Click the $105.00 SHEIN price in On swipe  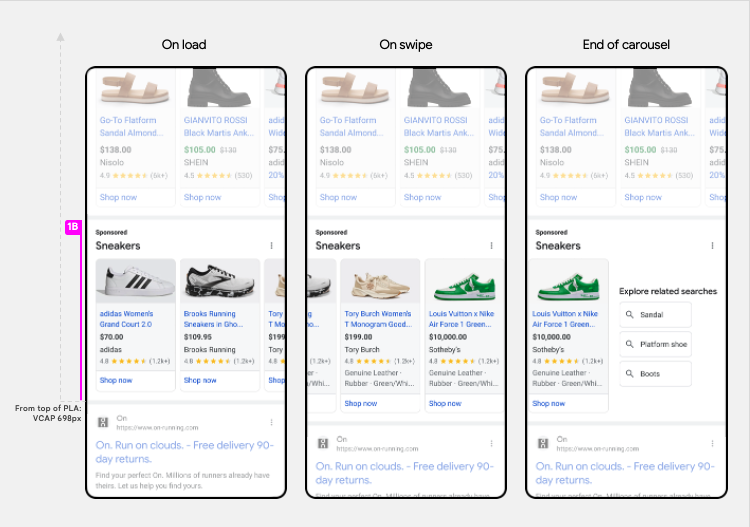(x=419, y=150)
